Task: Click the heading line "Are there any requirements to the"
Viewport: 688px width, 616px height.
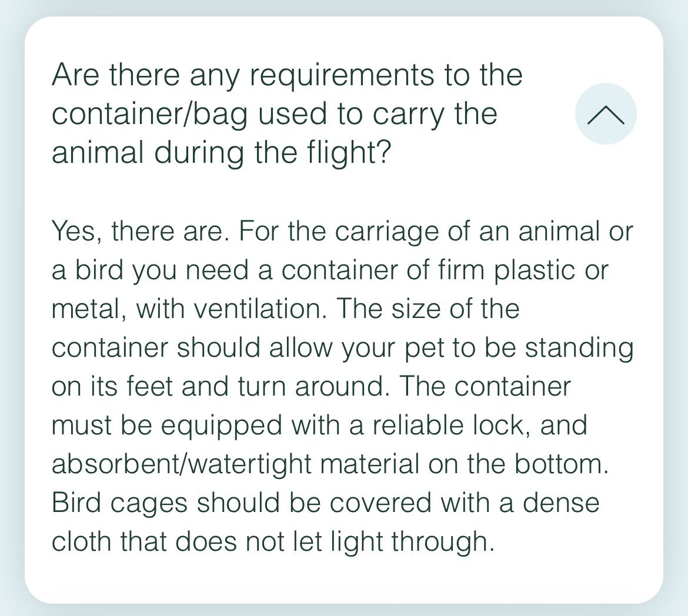Action: (x=287, y=75)
